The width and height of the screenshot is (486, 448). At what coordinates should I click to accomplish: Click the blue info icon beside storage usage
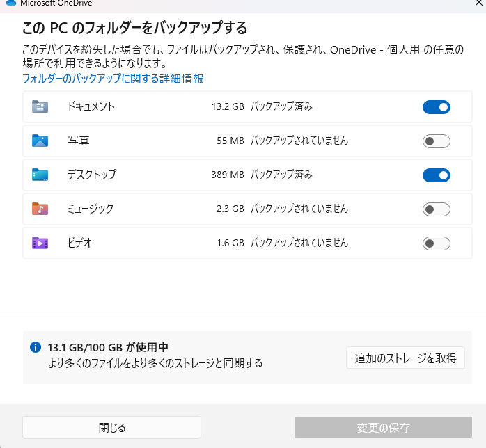(x=36, y=347)
